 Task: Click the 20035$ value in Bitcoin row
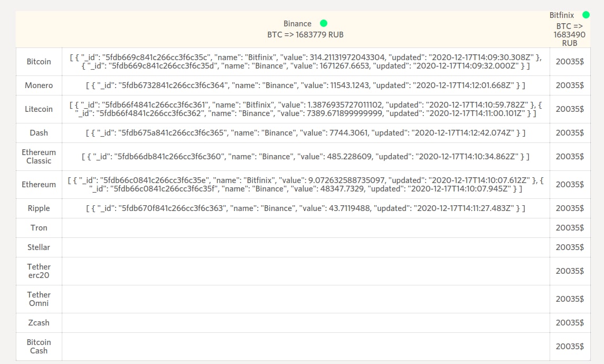[570, 62]
